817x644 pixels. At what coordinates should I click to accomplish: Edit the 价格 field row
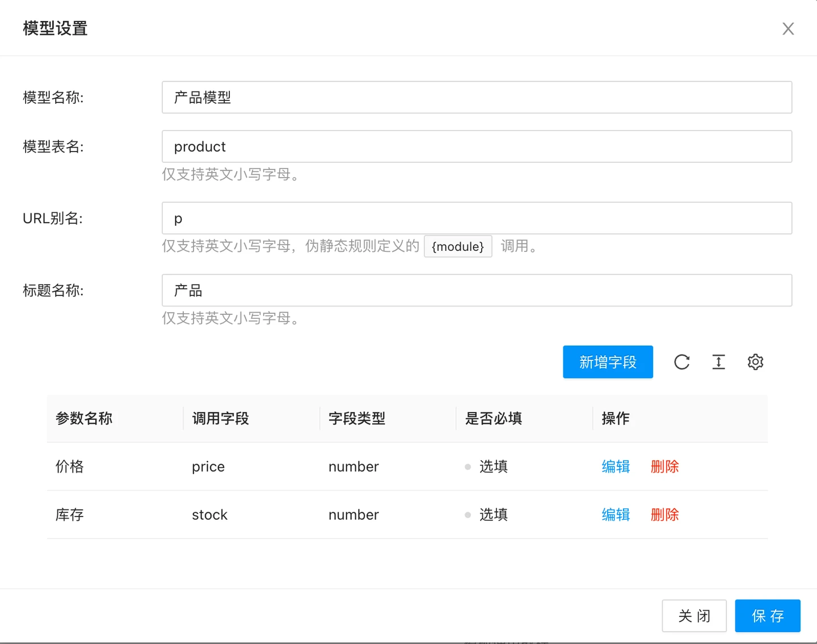coord(616,466)
